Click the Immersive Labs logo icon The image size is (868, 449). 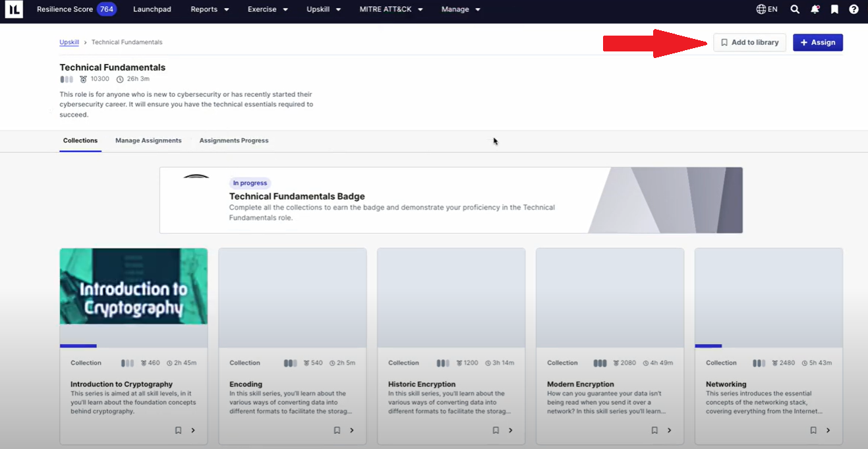click(x=14, y=9)
